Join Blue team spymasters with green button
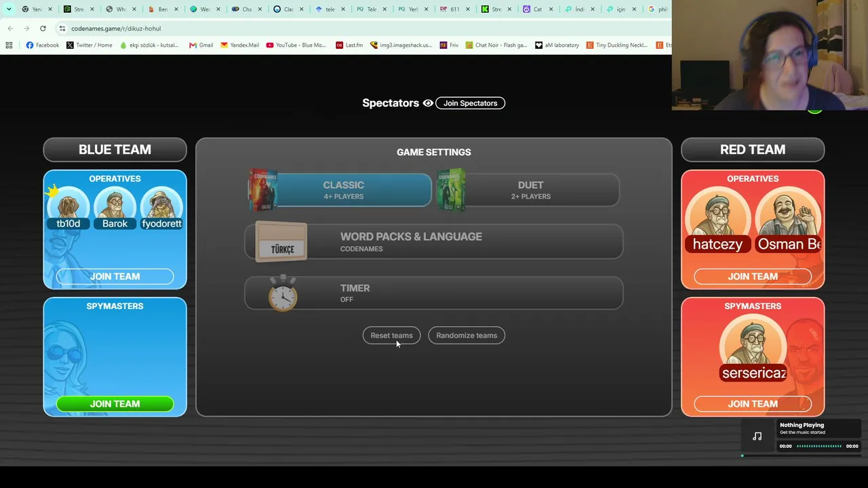This screenshot has height=488, width=868. tap(115, 404)
